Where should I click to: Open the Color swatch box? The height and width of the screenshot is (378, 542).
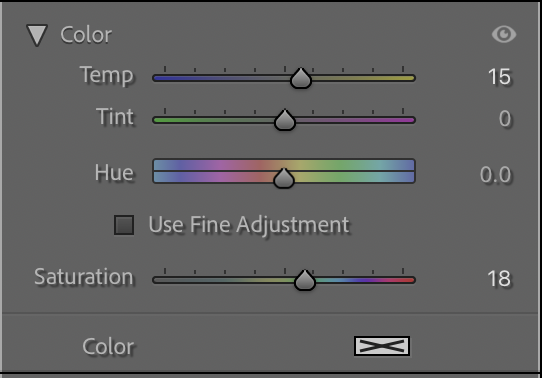click(382, 346)
